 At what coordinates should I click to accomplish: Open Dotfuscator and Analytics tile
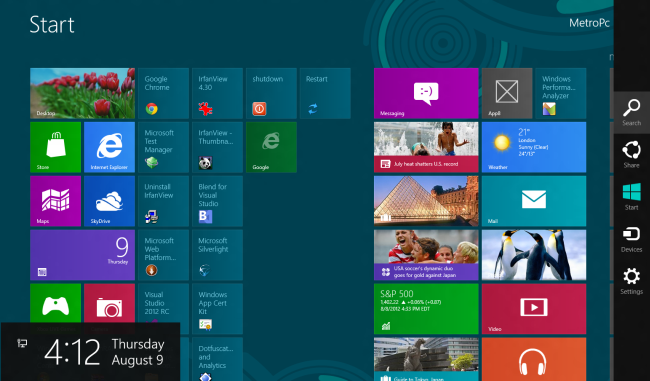pyautogui.click(x=217, y=359)
